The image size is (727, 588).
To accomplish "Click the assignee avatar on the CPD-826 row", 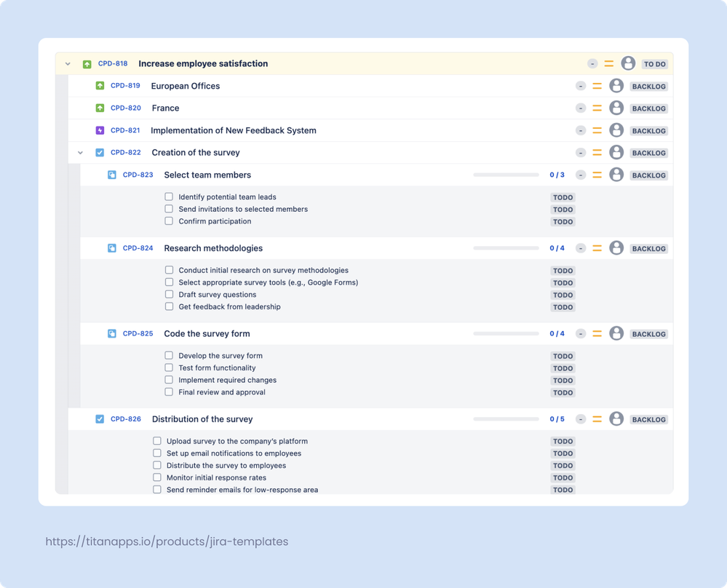I will (x=616, y=419).
